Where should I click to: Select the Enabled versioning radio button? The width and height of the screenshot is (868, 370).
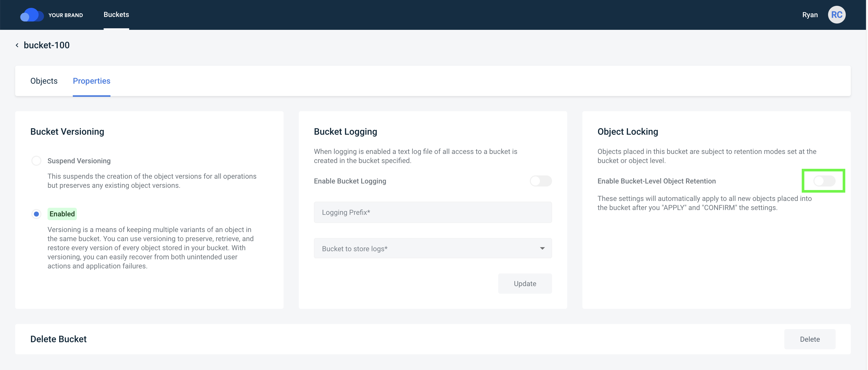[36, 214]
